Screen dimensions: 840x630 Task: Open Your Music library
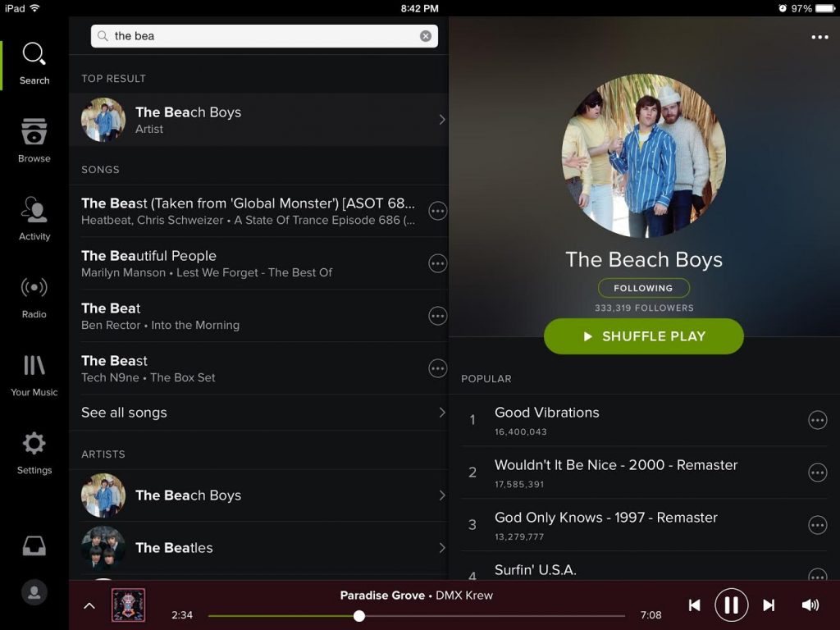point(34,374)
